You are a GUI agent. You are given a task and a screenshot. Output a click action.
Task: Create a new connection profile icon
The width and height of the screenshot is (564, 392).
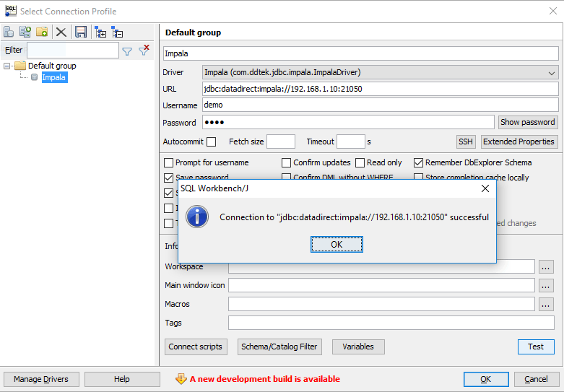[9, 32]
